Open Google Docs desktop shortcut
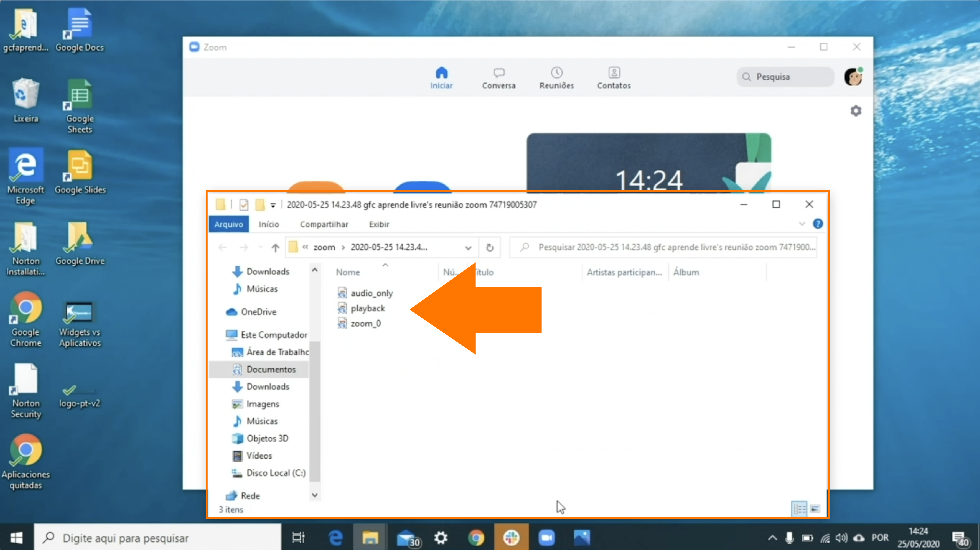Image resolution: width=980 pixels, height=550 pixels. click(79, 30)
